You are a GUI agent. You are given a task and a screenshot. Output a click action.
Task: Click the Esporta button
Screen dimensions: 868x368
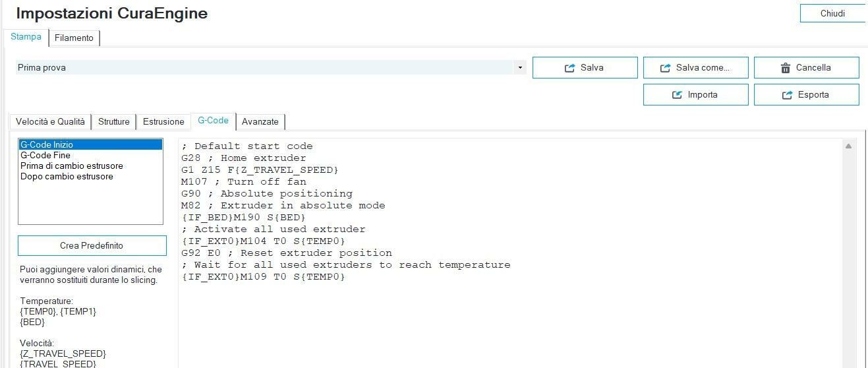point(807,94)
